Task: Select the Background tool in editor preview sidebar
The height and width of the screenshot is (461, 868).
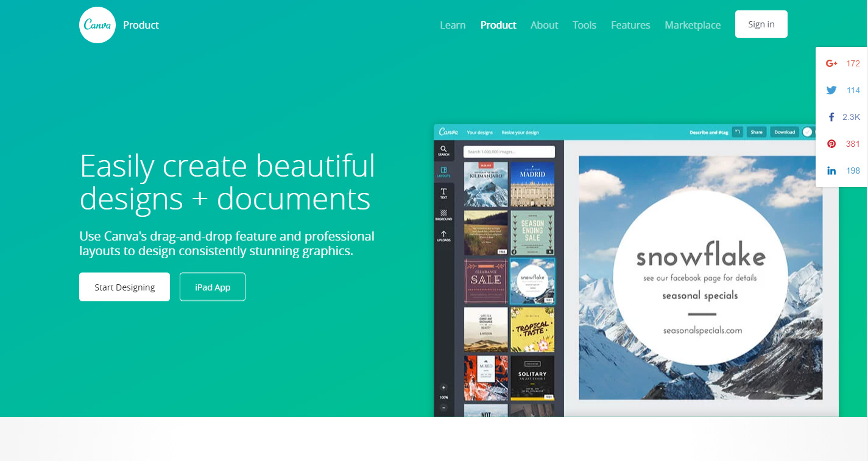Action: click(x=443, y=215)
